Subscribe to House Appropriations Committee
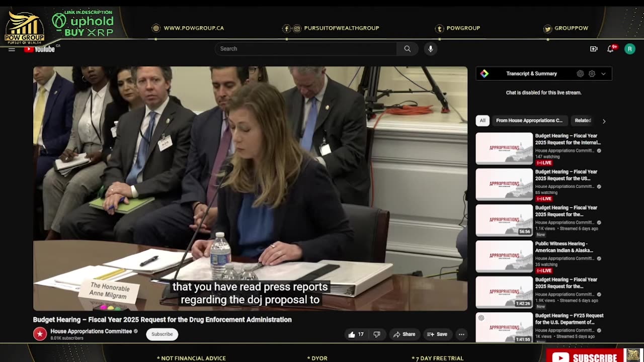 tap(162, 334)
